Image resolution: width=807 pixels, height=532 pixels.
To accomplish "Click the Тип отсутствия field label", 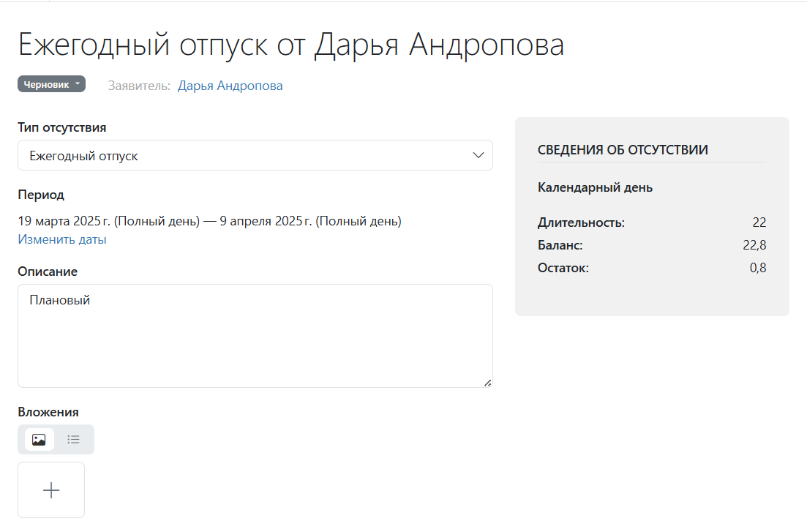I will 62,127.
